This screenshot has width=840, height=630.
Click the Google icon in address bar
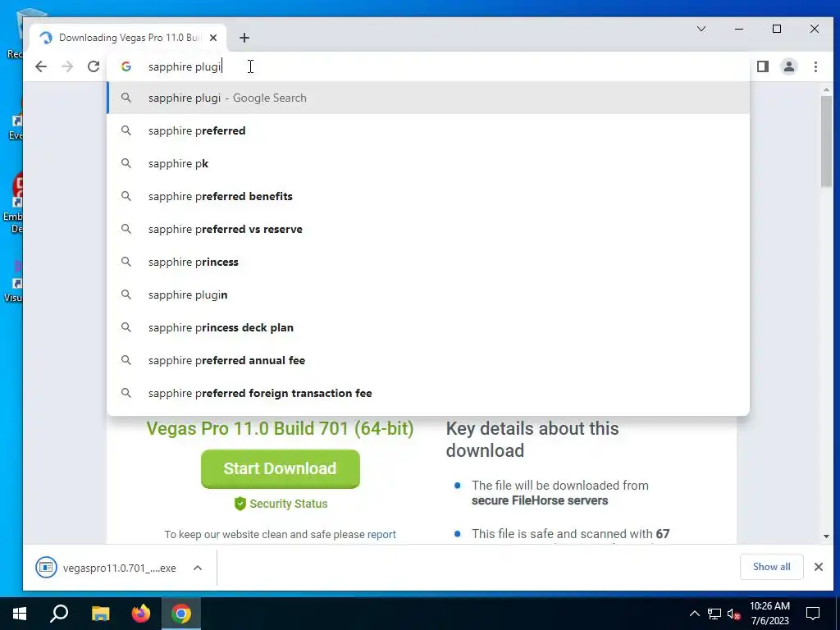pyautogui.click(x=126, y=66)
